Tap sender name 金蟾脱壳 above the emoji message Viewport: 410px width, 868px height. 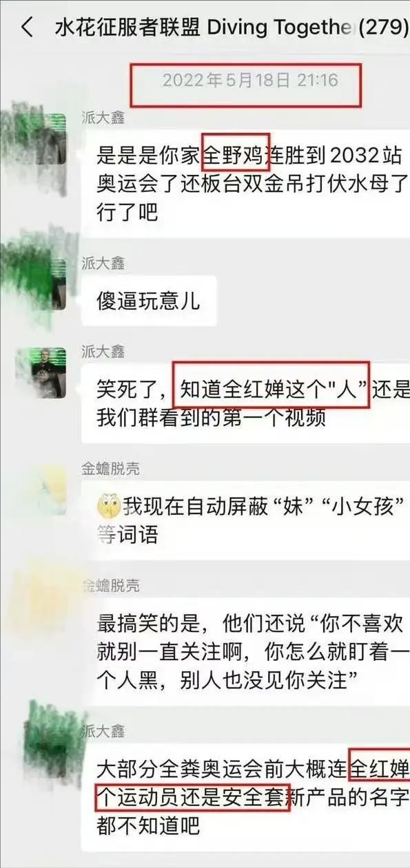pyautogui.click(x=110, y=469)
